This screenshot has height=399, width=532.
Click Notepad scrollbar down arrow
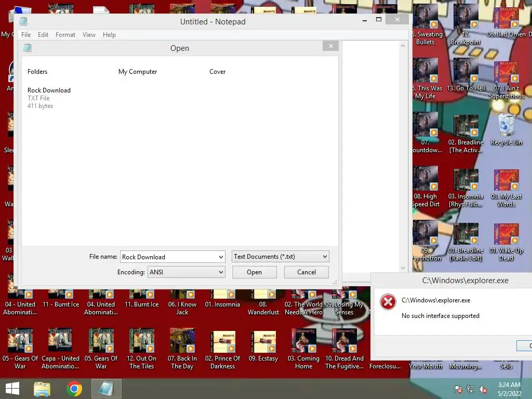coord(403,268)
